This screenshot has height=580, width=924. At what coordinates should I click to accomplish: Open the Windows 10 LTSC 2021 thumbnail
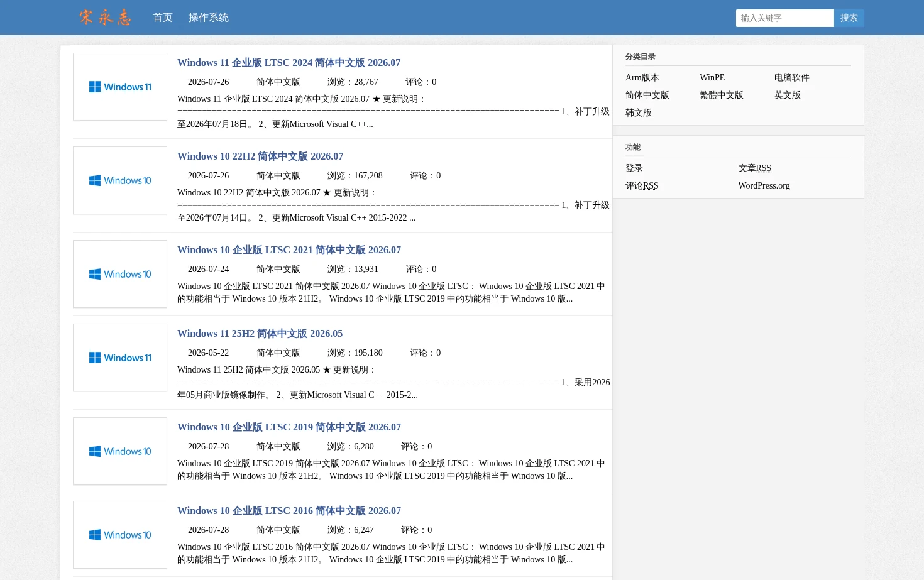pos(120,274)
